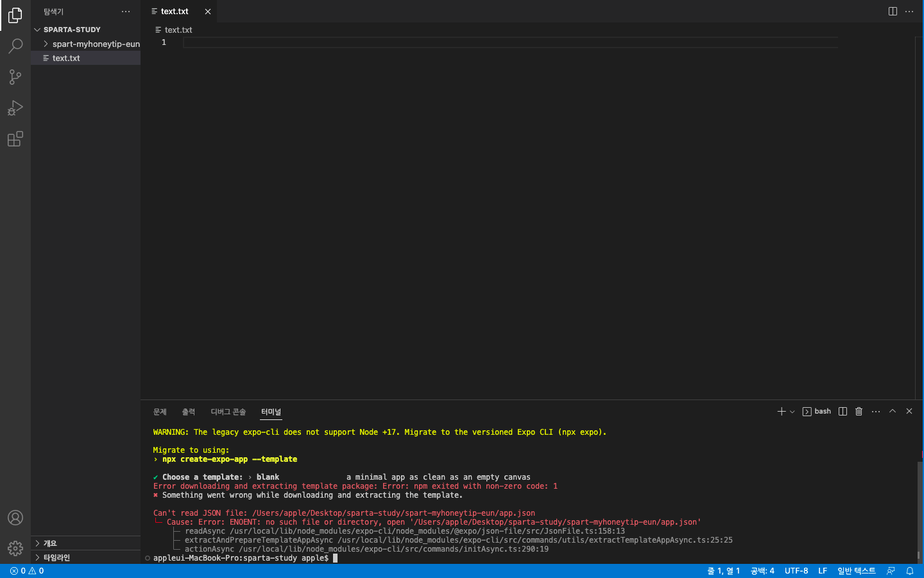Image resolution: width=924 pixels, height=578 pixels.
Task: Kill the terminal with trash icon
Action: tap(859, 412)
